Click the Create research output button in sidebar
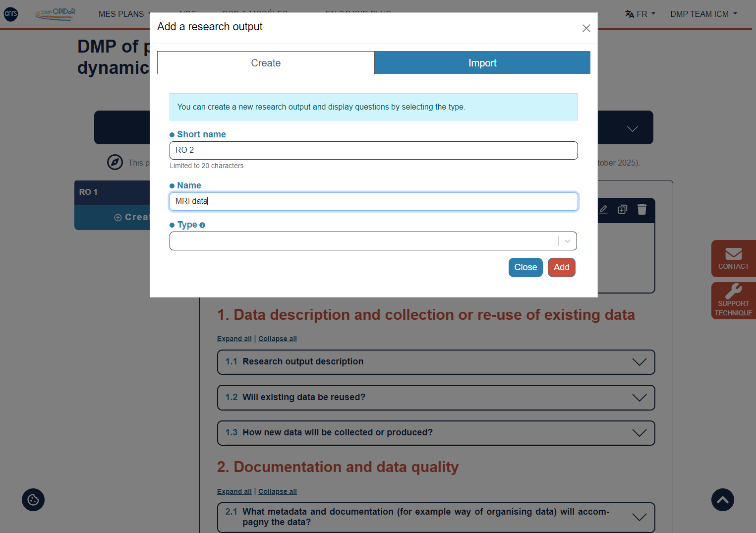Viewport: 756px width, 533px height. (x=112, y=218)
